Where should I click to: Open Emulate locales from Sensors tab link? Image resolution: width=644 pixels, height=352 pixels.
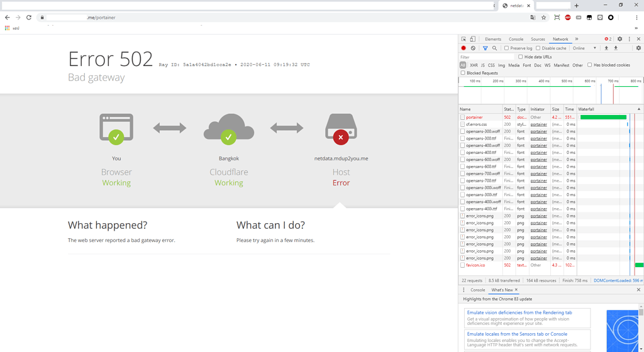pyautogui.click(x=517, y=334)
